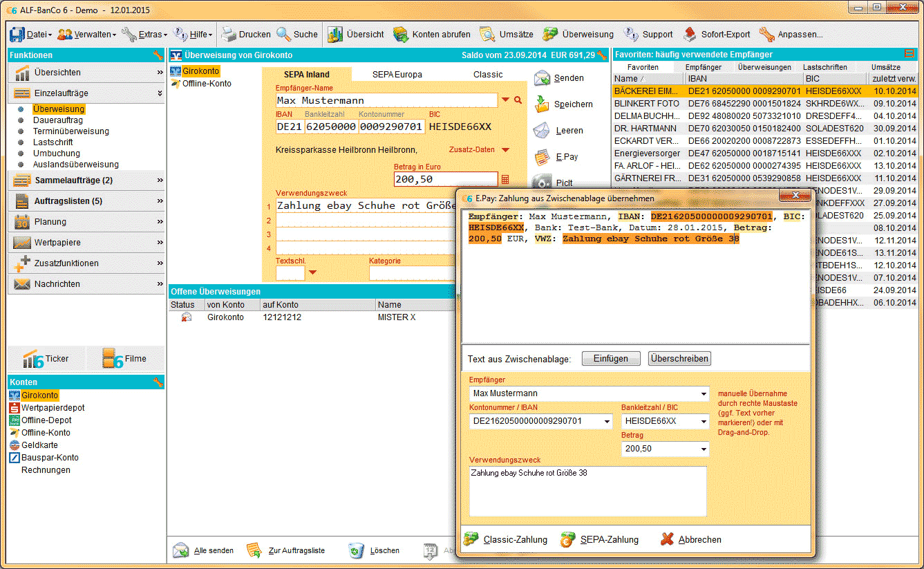Image resolution: width=924 pixels, height=569 pixels.
Task: Switch to the SEPA Europa tab
Action: coord(397,75)
